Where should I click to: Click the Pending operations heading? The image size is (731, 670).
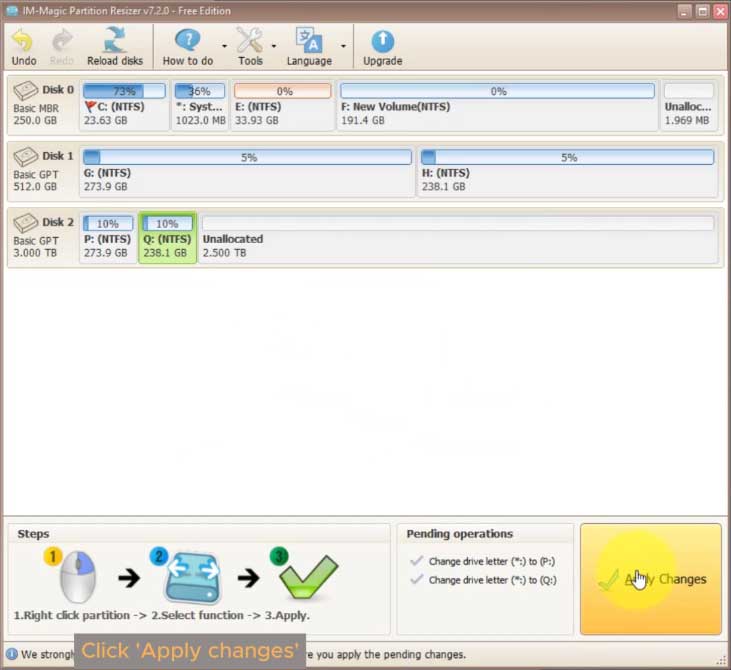tap(459, 534)
